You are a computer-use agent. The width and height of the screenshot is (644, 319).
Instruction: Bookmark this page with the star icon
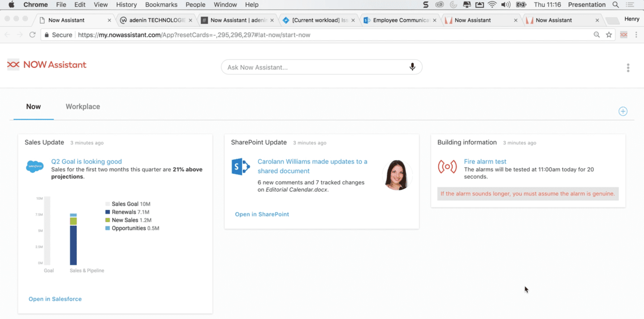pyautogui.click(x=609, y=35)
